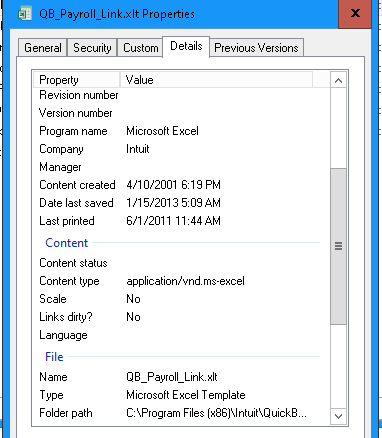Click the Excel file icon in title bar
Screen dimensions: 382x438
(x=25, y=14)
